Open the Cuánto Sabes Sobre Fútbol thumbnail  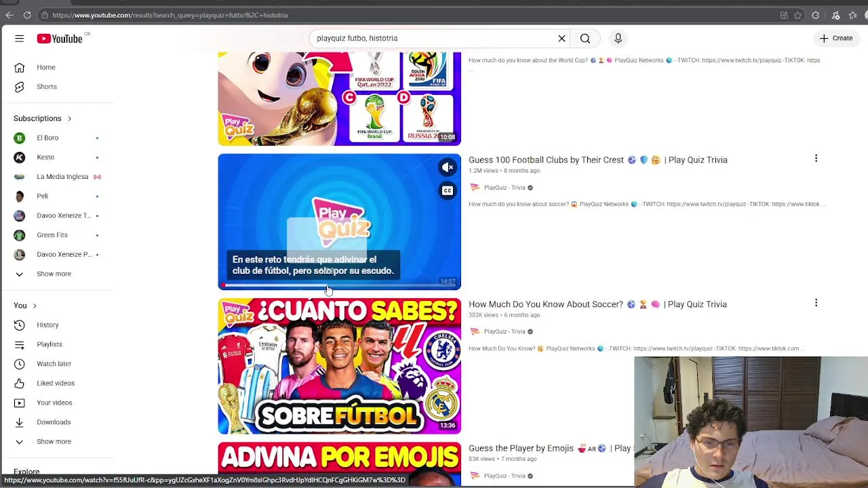pos(339,366)
